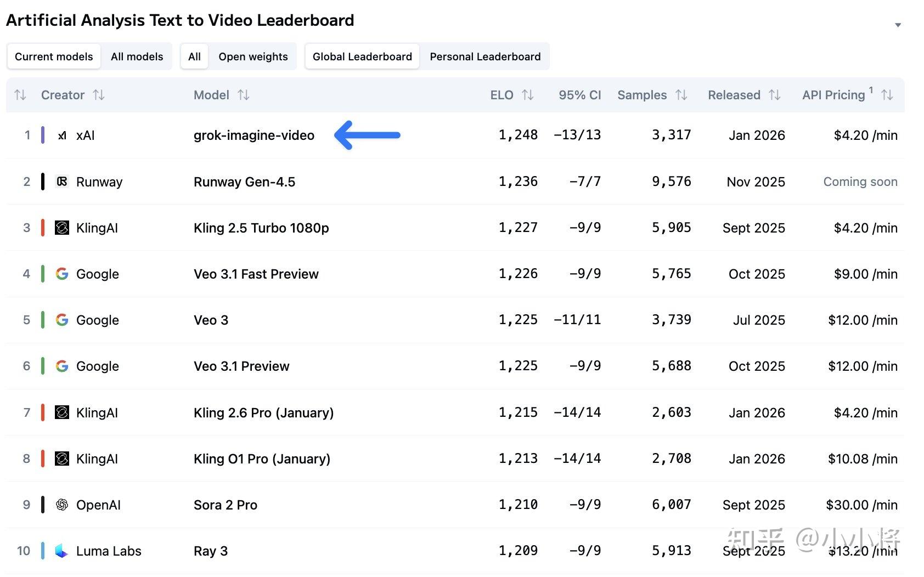Select the All weights filter option
This screenshot has height=577, width=924.
pyautogui.click(x=194, y=56)
